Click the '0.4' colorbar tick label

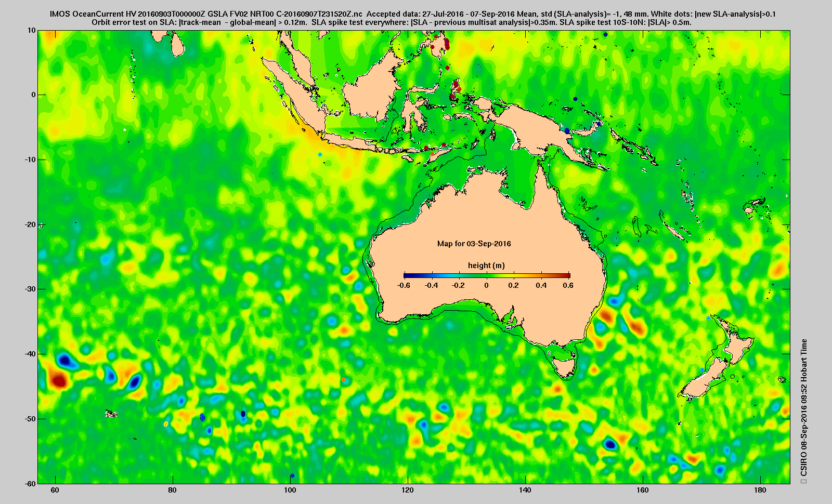541,285
